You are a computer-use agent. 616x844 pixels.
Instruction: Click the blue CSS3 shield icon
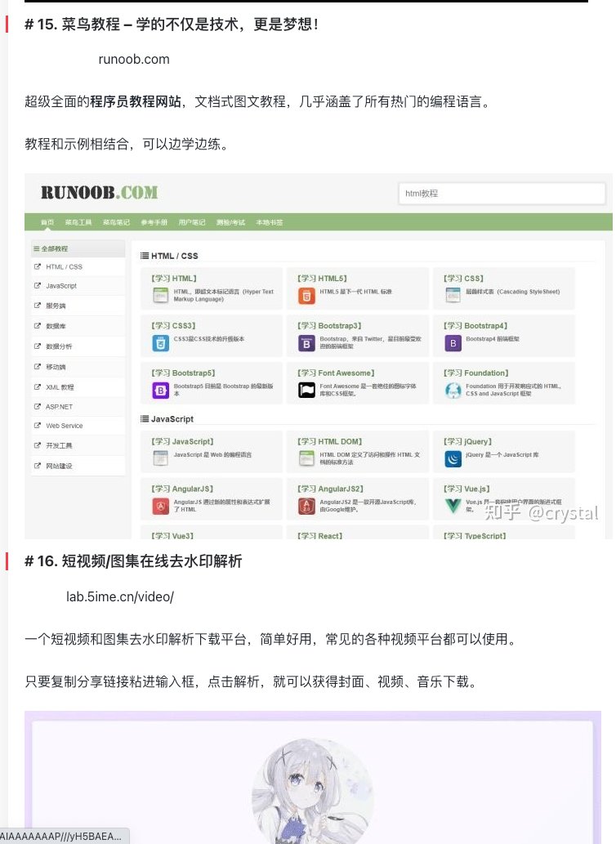160,343
